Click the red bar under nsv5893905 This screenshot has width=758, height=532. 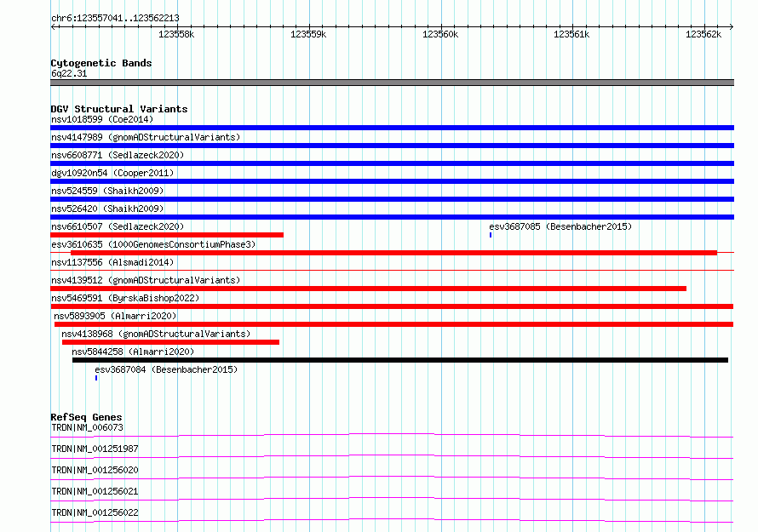click(x=394, y=324)
